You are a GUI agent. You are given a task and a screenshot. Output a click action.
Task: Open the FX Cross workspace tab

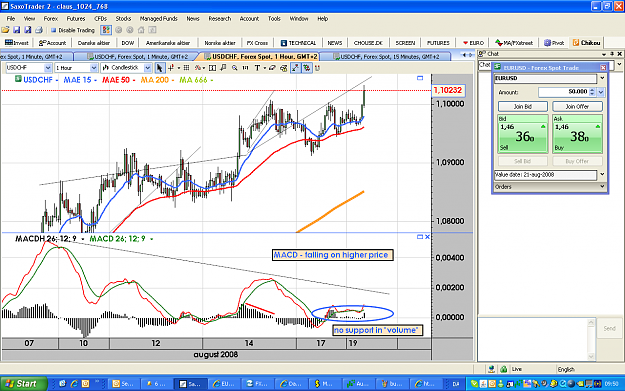click(x=257, y=43)
